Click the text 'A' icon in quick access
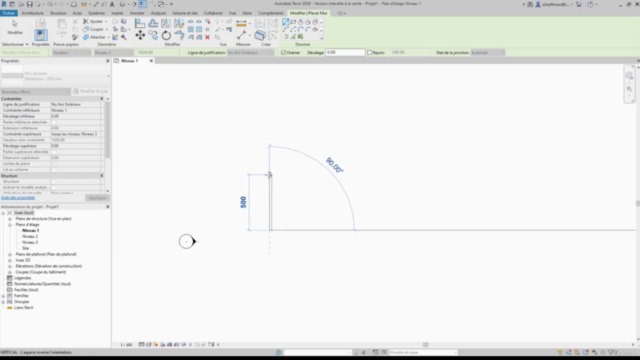The width and height of the screenshot is (640, 360). [x=112, y=4]
